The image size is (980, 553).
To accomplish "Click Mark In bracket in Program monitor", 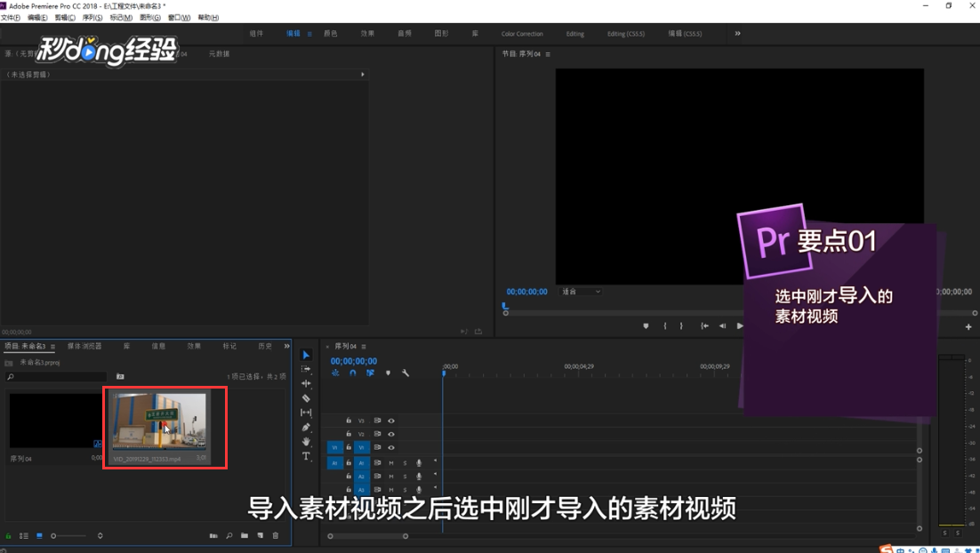I will (664, 325).
